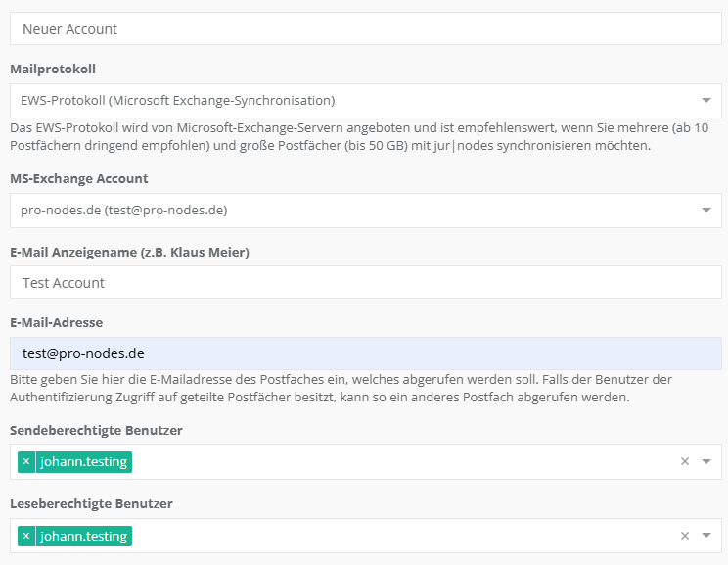This screenshot has width=728, height=565.
Task: Clear all Leseberechtigte Benutzer selections
Action: 685,537
